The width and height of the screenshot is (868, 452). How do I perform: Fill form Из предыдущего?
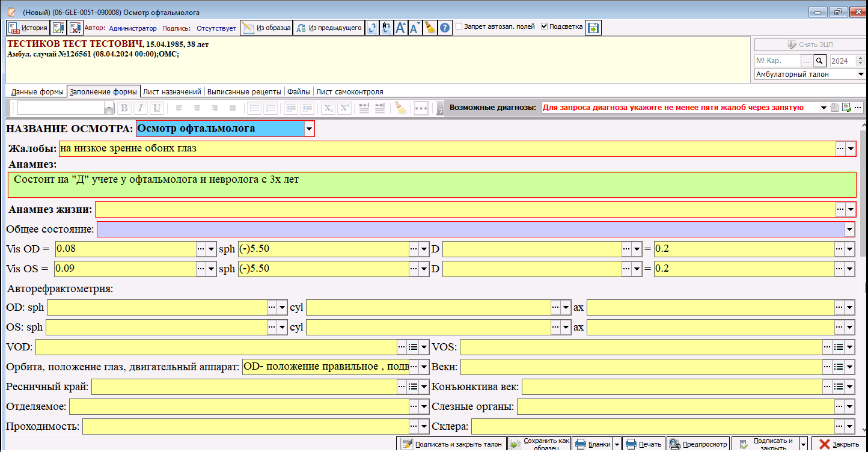click(x=329, y=28)
